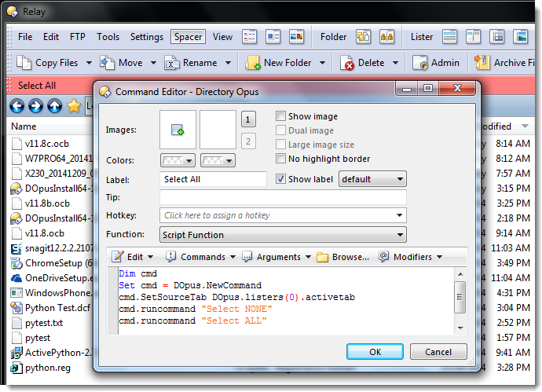The width and height of the screenshot is (542, 392).
Task: Click the Select All toolbar button
Action: 37,86
